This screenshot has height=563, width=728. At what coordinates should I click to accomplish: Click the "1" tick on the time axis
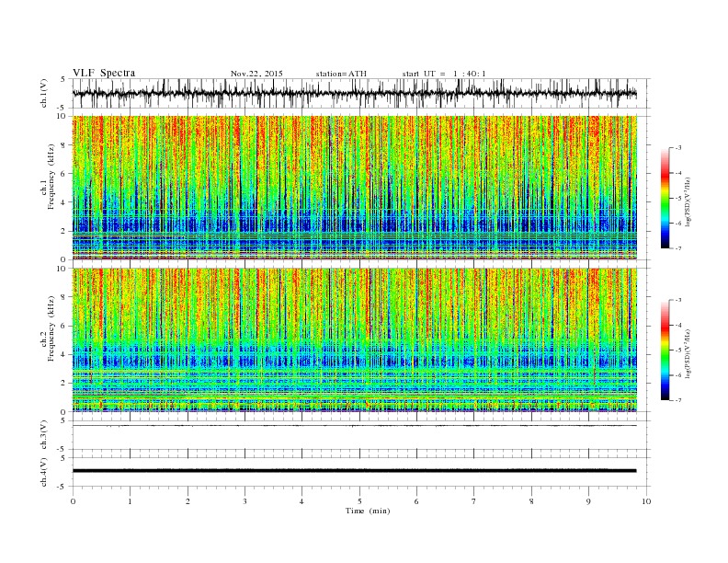[x=130, y=501]
